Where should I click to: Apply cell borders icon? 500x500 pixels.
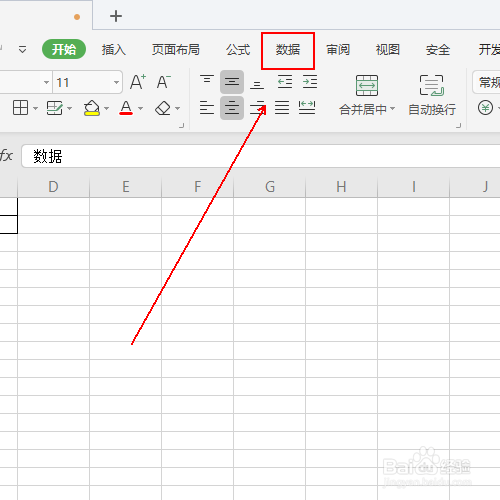(20, 108)
